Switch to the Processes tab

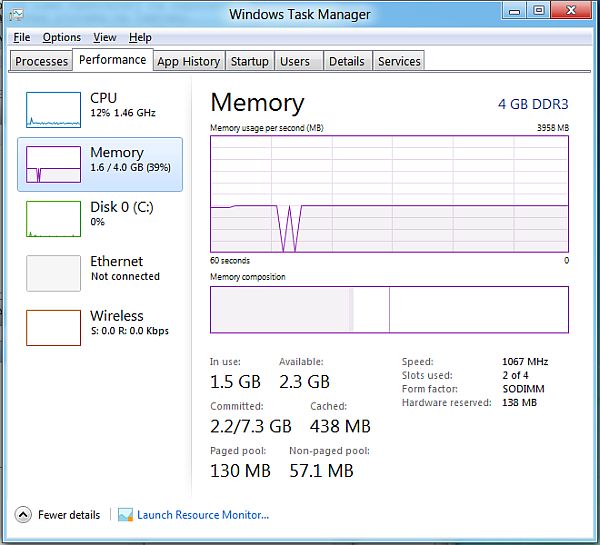pos(42,61)
